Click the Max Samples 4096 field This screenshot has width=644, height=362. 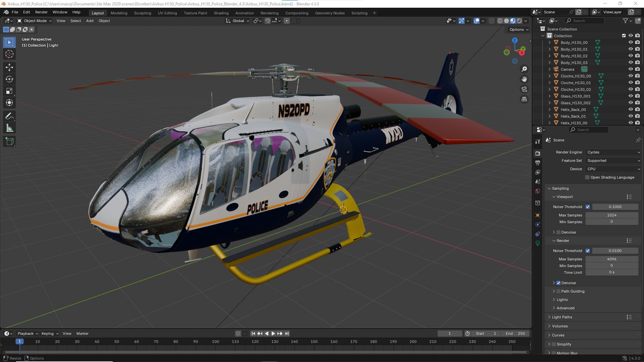point(612,259)
